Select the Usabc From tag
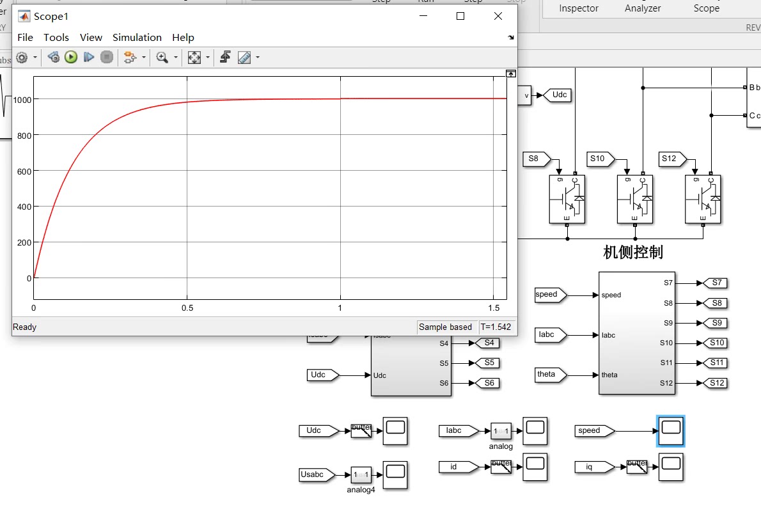 coord(317,474)
